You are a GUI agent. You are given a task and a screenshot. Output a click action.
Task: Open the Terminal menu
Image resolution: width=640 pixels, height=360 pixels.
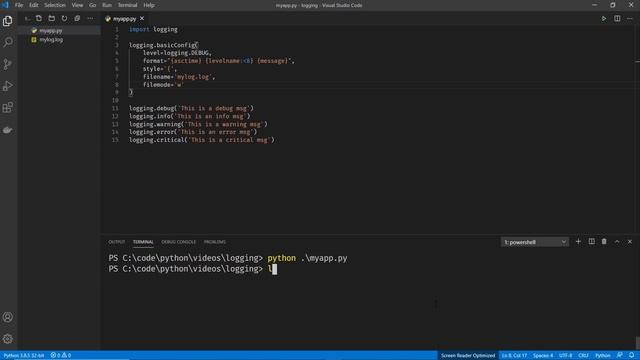[x=127, y=5]
